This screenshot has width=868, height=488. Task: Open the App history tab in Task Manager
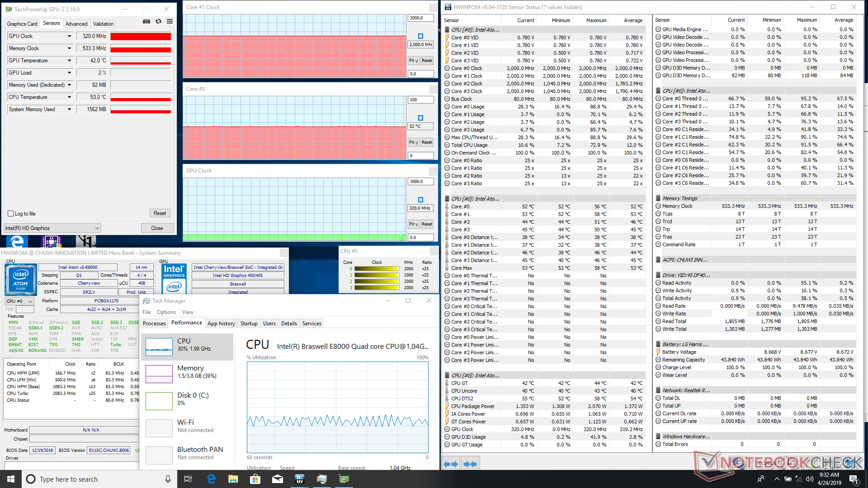pos(221,324)
